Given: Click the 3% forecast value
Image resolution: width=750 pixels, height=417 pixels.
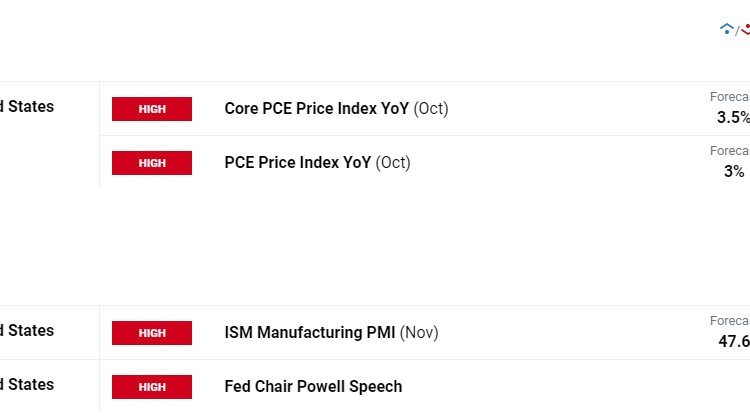Looking at the screenshot, I should click(x=734, y=172).
